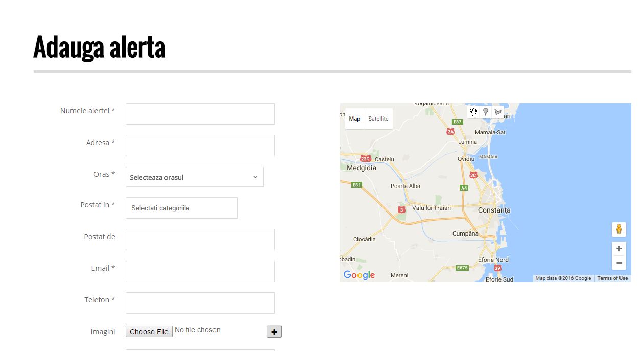Click the Adauga alerta heading
The height and width of the screenshot is (351, 644).
[x=100, y=48]
